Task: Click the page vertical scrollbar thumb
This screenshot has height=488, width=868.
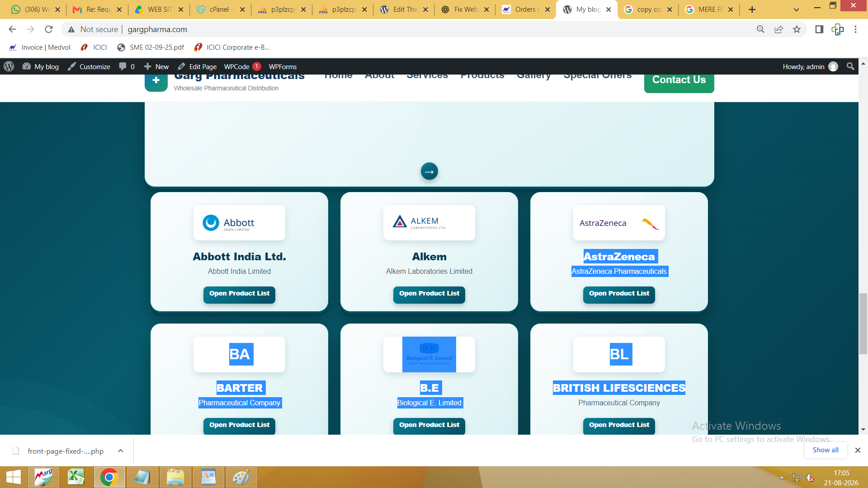Action: (x=863, y=324)
